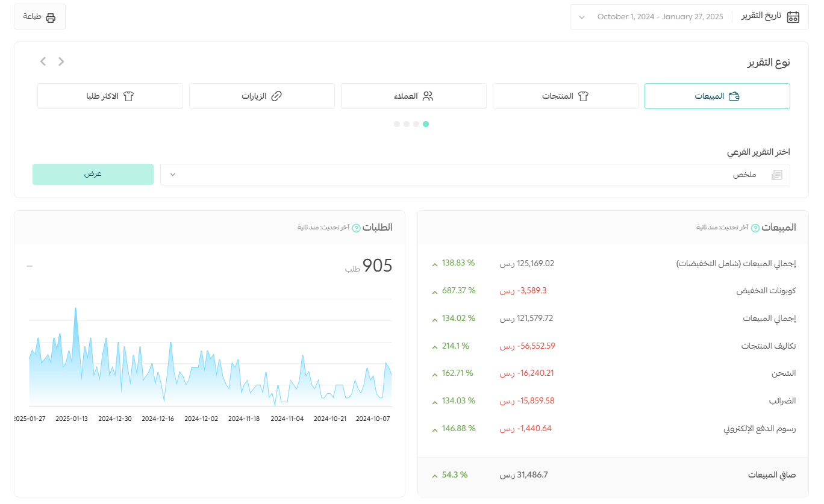Go to next report types arrow
This screenshot has width=824, height=504.
43,61
